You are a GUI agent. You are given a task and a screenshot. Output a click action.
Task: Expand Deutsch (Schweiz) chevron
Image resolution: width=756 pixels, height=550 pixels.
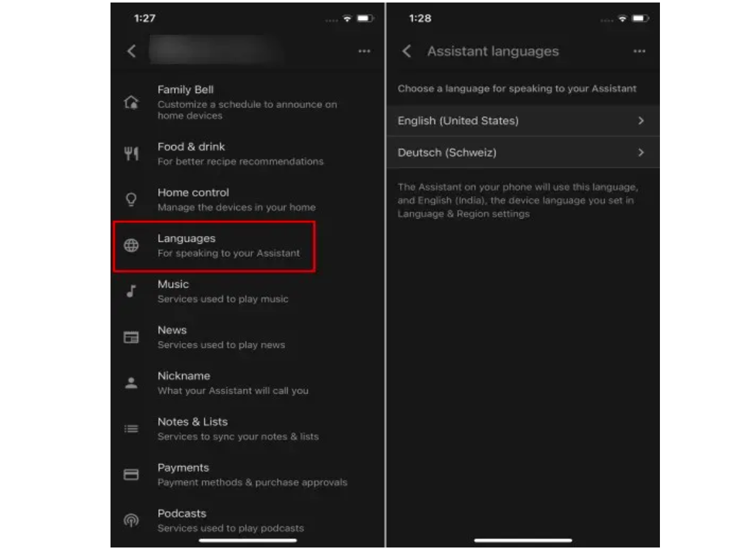pos(641,153)
